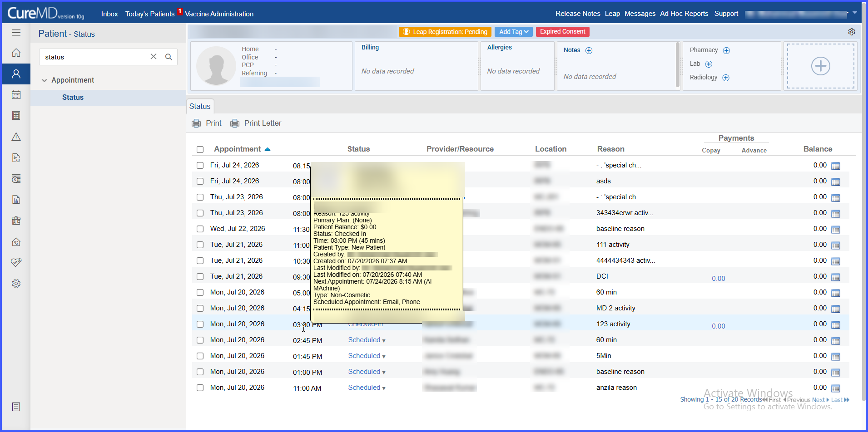
Task: Collapse the Appointment tree node
Action: (x=44, y=80)
